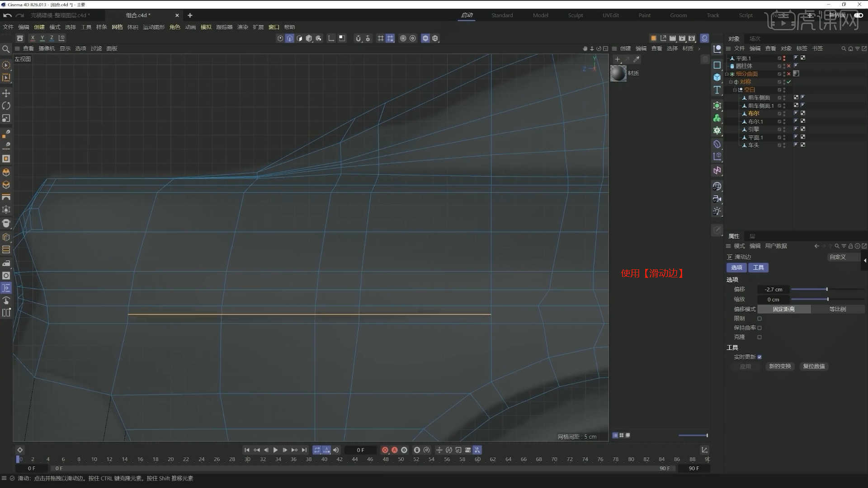Search objects in Object Manager
Image resolution: width=868 pixels, height=488 pixels.
click(x=844, y=48)
